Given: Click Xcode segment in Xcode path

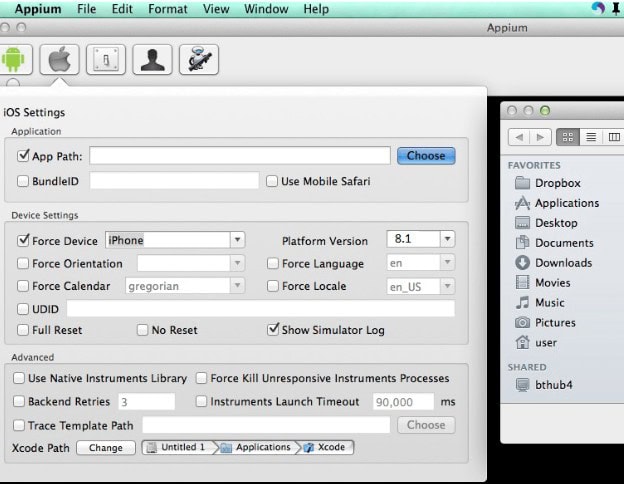Looking at the screenshot, I should point(326,447).
